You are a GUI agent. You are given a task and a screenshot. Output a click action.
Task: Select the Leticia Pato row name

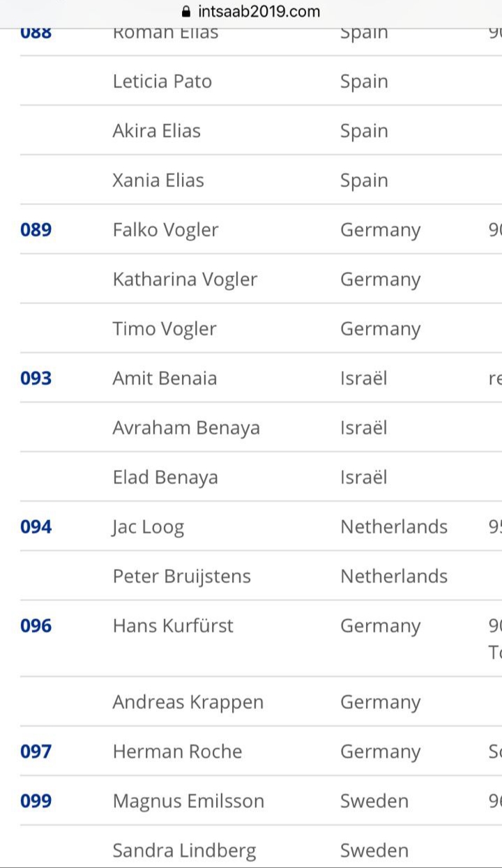162,82
